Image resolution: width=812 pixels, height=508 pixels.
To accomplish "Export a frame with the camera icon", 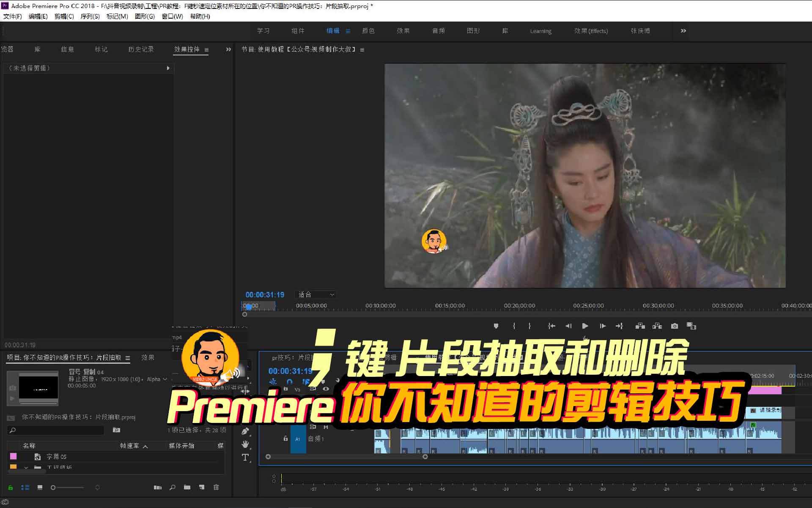I will 675,326.
